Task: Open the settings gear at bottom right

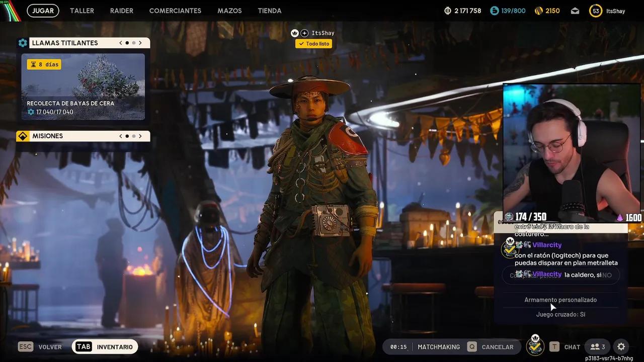Action: (x=621, y=346)
